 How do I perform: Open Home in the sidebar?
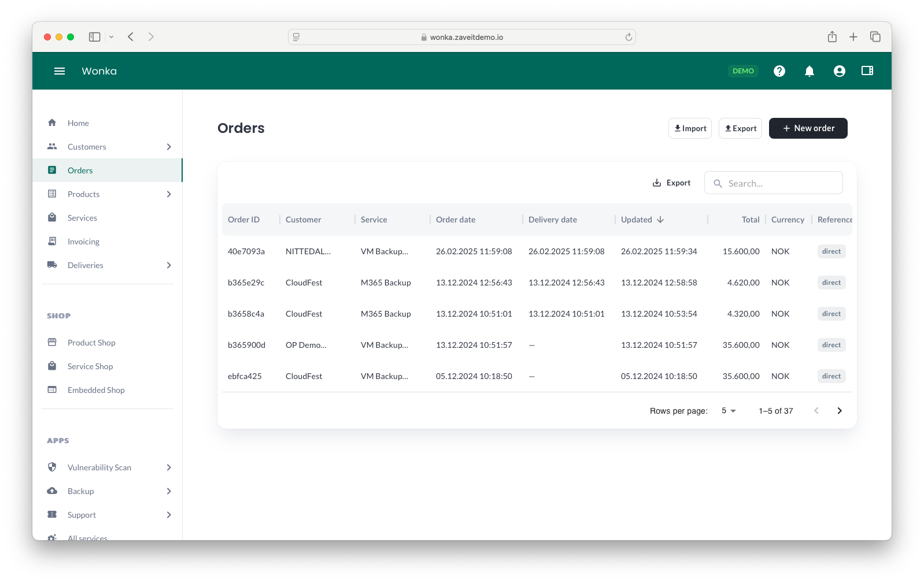tap(107, 123)
